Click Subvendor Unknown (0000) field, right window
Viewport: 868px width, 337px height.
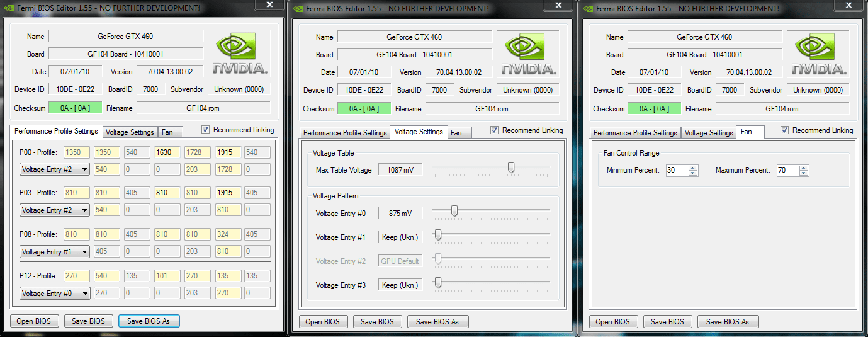click(818, 89)
